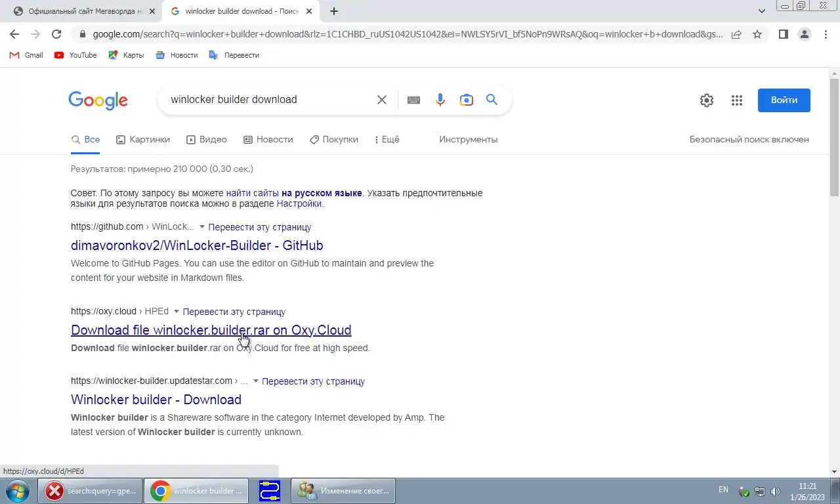Bookmark this page with the star icon
840x504 pixels.
[757, 34]
